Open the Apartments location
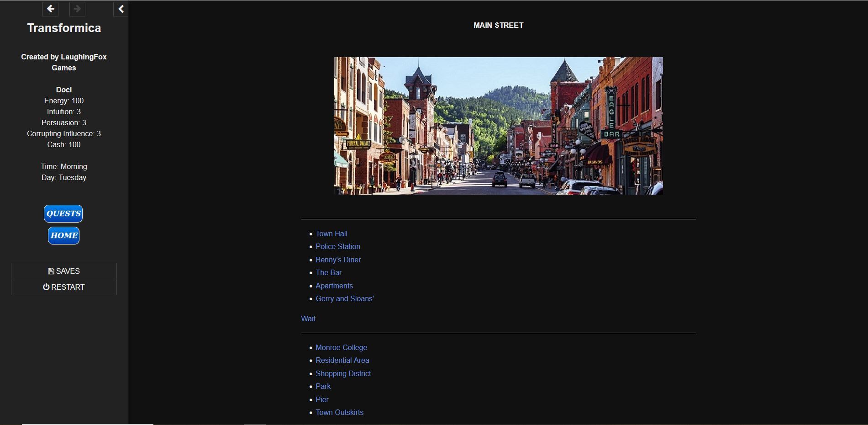 coord(334,286)
